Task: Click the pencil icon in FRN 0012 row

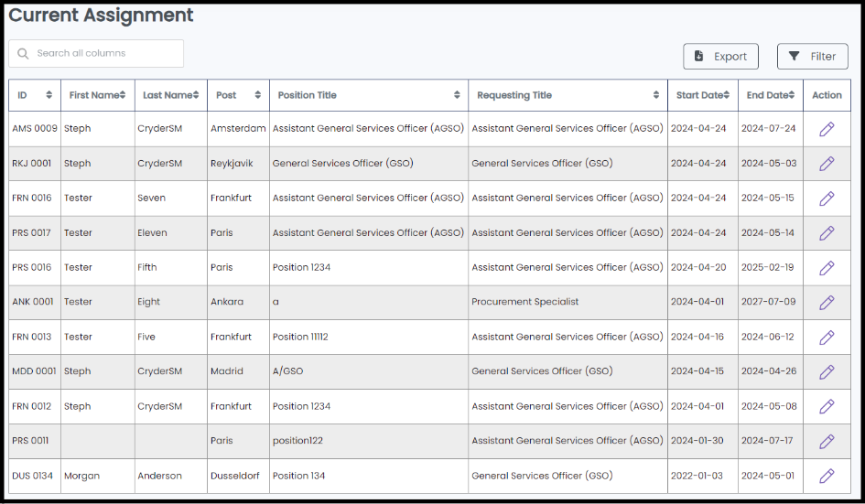Action: coord(827,406)
